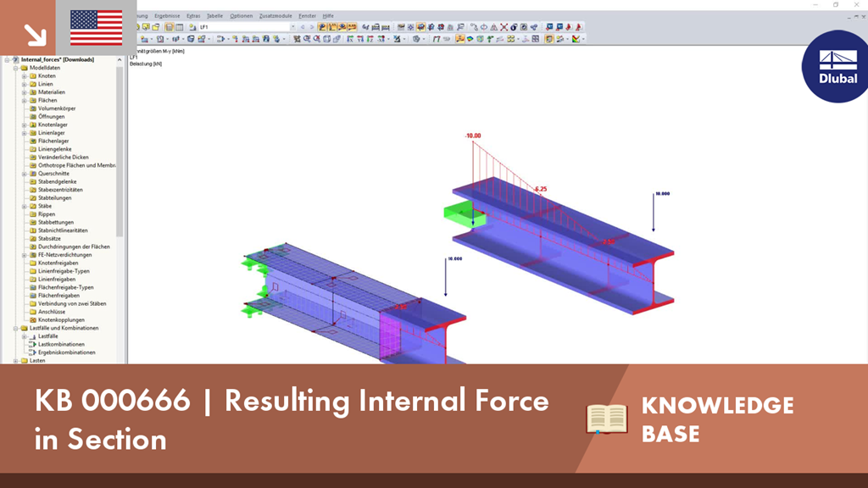The image size is (868, 488).
Task: Click the View in Y direction icon
Action: coord(360,39)
